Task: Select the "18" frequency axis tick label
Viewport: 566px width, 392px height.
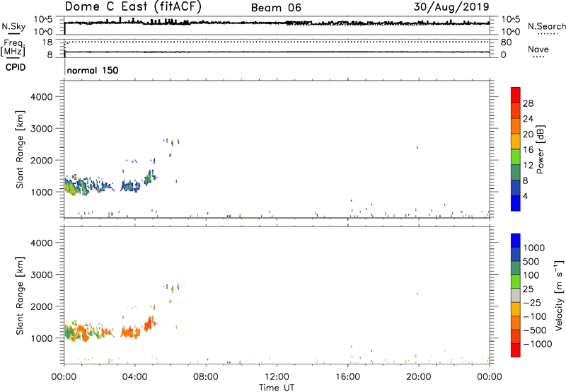Action: (x=47, y=42)
